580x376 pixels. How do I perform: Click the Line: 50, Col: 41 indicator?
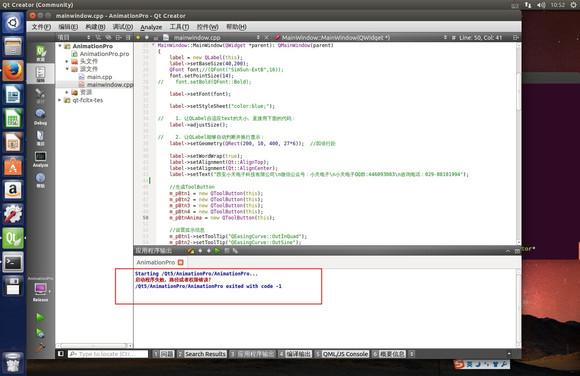click(x=480, y=37)
